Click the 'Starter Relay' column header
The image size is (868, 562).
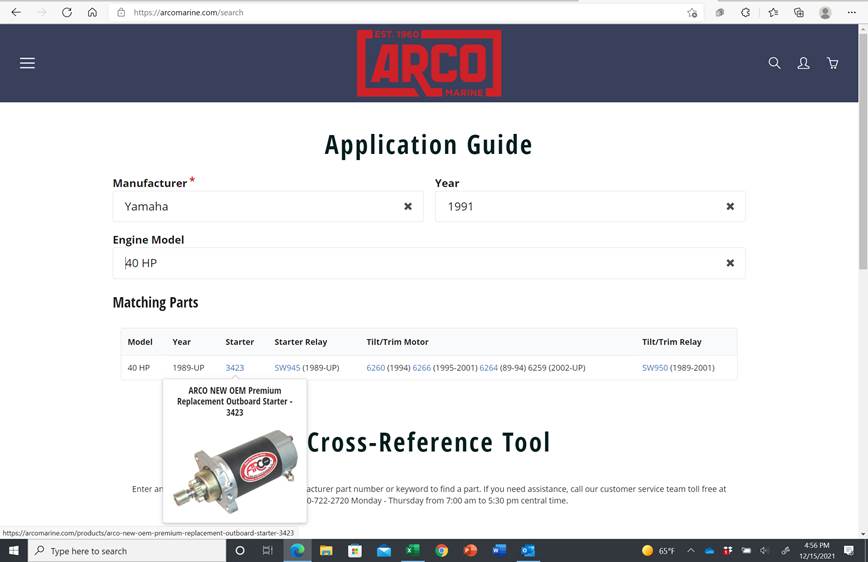coord(301,342)
